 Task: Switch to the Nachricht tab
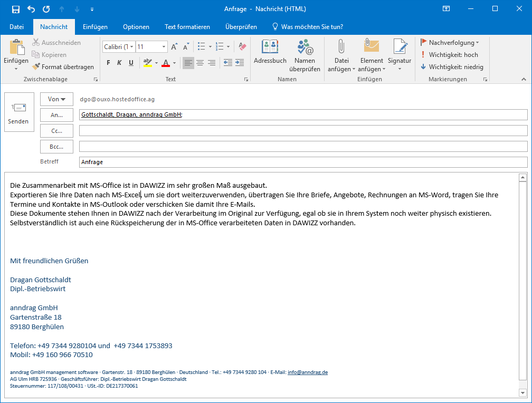click(x=54, y=27)
